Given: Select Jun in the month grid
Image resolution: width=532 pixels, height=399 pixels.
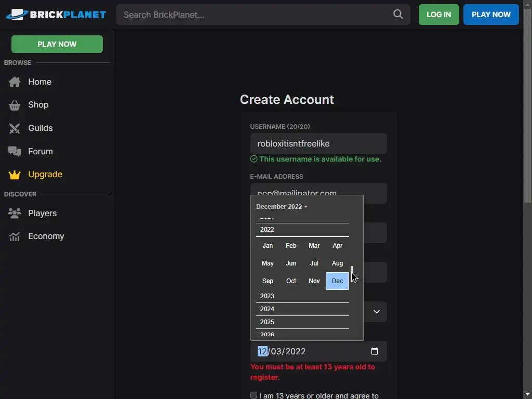Looking at the screenshot, I should (291, 263).
